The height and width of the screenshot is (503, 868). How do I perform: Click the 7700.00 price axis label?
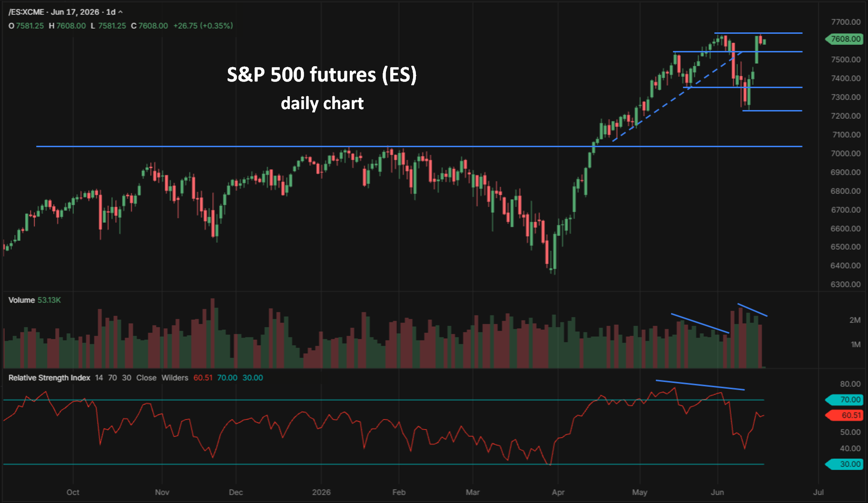tap(846, 22)
